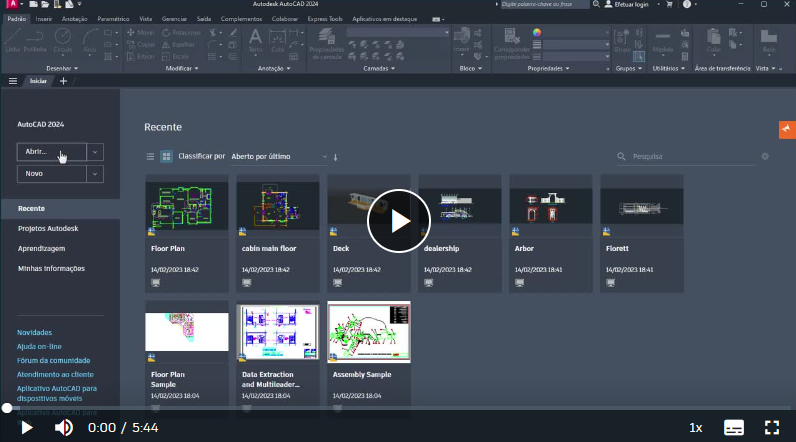Screen dimensions: 796x442
Task: Expand the Camadas panel
Action: (379, 69)
